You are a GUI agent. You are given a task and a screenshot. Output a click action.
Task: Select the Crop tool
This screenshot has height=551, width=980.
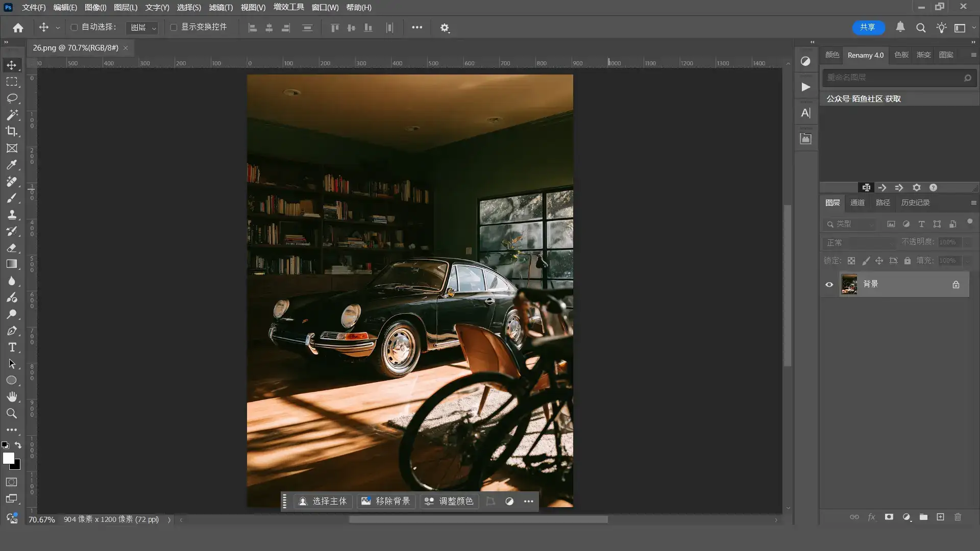(12, 131)
